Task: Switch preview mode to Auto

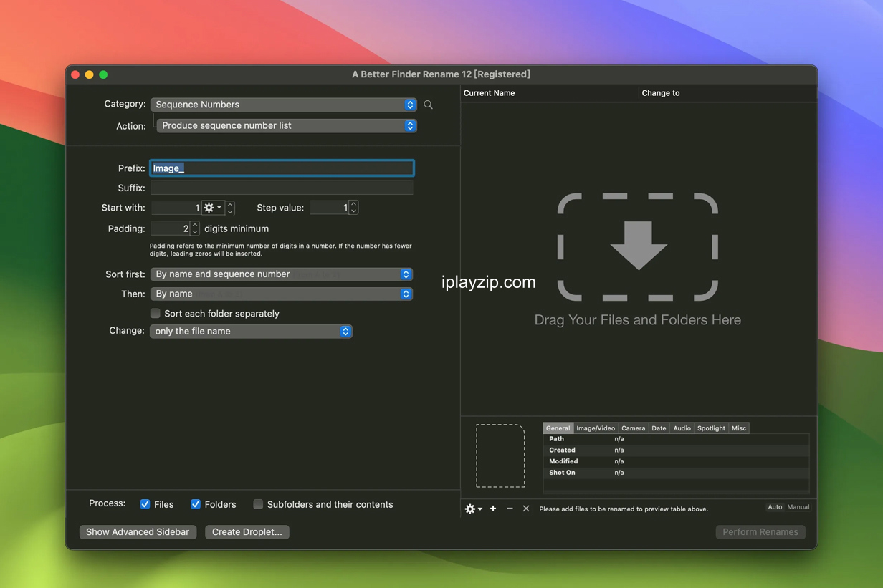Action: [775, 507]
